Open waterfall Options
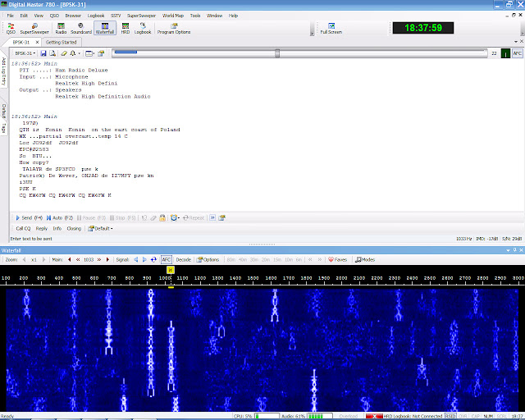This screenshot has width=525, height=420. click(208, 259)
